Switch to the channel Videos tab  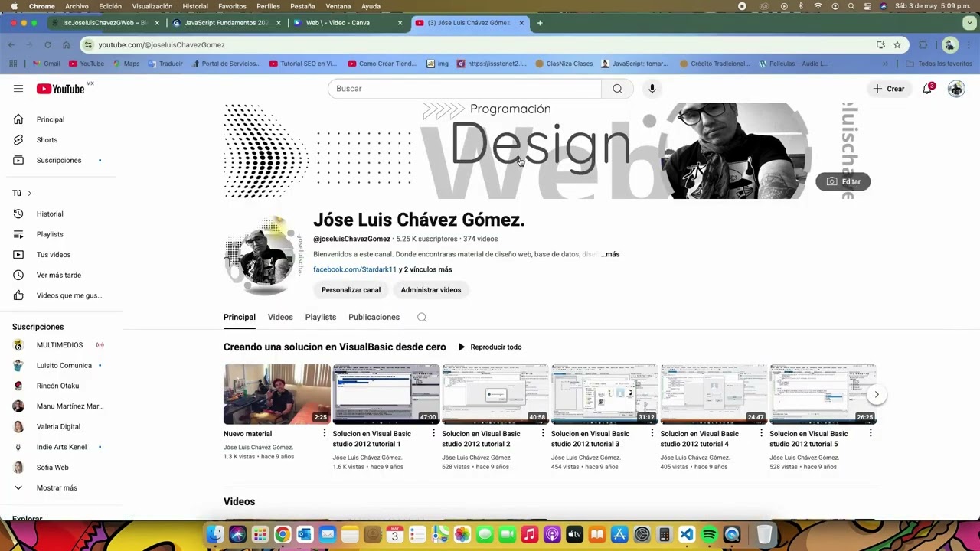280,318
